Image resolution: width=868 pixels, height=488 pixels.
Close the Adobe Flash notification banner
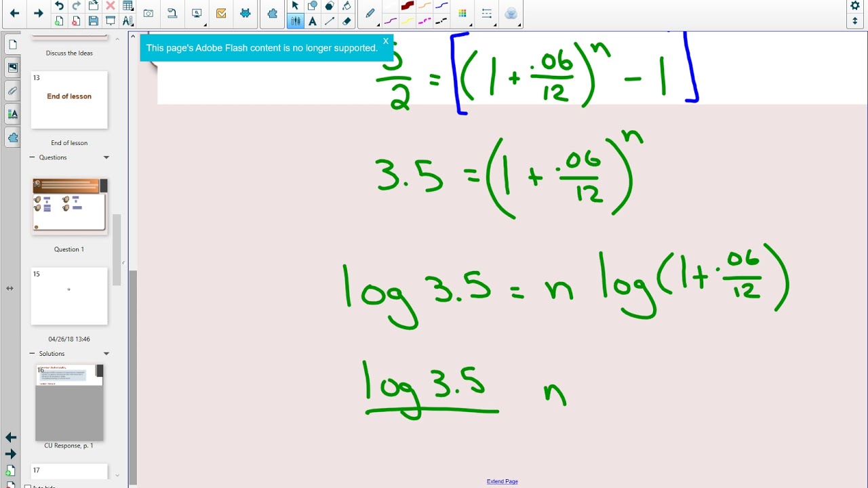[386, 41]
